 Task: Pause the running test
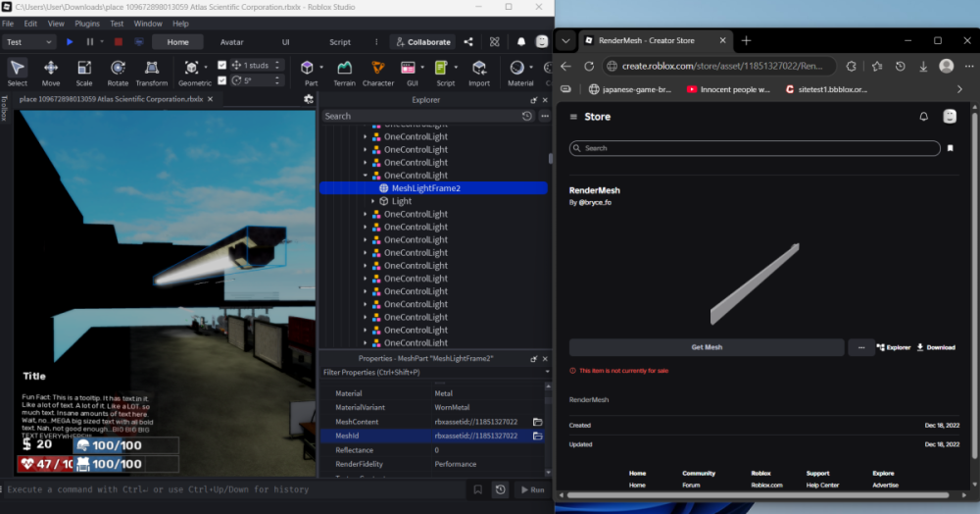(x=90, y=42)
